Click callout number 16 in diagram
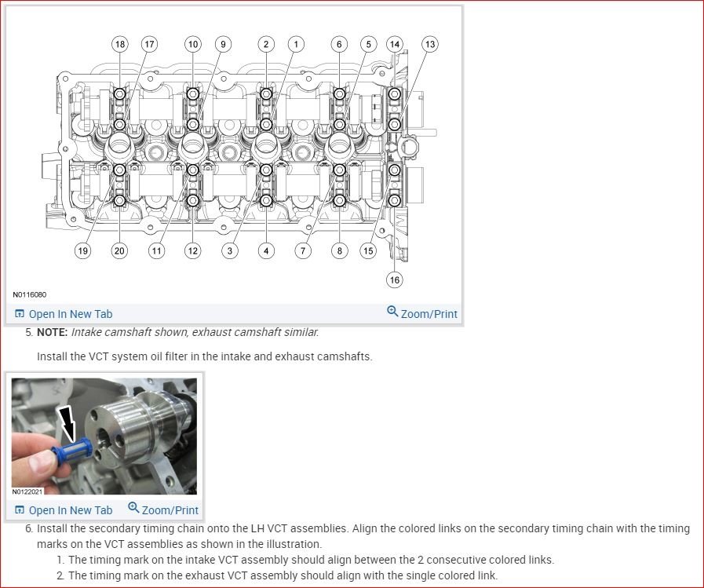 tap(395, 279)
